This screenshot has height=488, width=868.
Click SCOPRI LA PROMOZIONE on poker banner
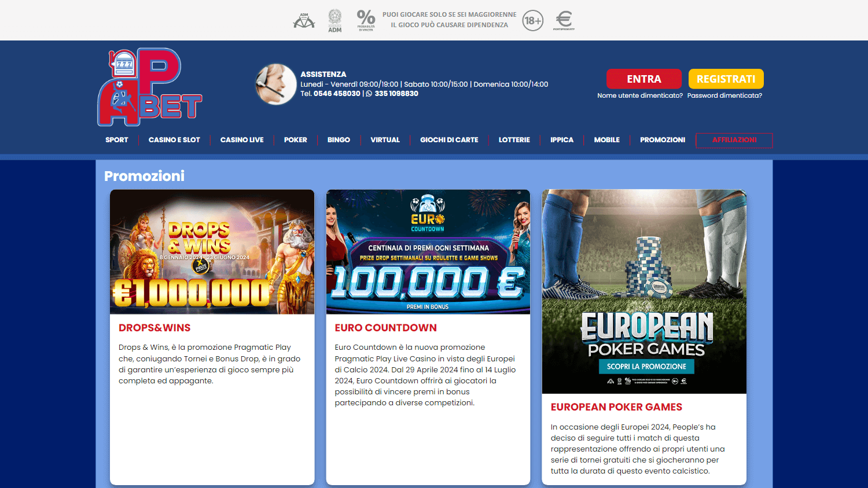coord(646,367)
